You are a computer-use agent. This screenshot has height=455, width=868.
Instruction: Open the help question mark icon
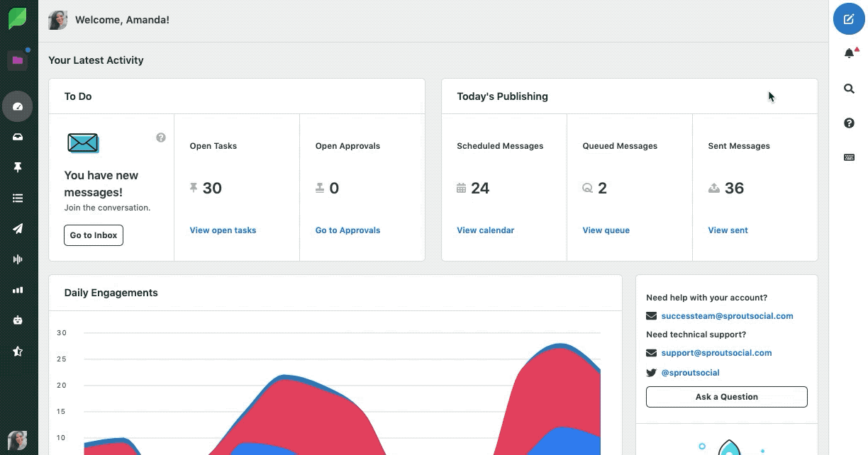click(x=849, y=123)
